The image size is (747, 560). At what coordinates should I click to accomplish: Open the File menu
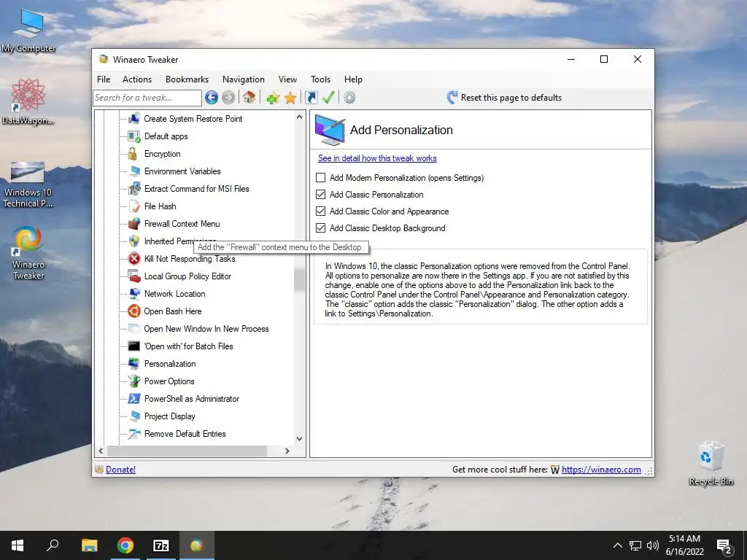pos(104,79)
